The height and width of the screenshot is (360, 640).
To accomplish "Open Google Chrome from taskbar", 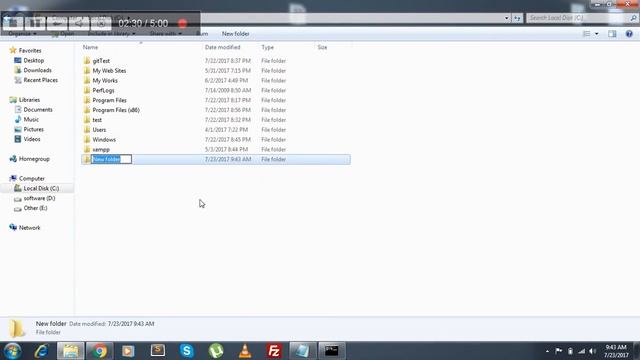I will [99, 351].
